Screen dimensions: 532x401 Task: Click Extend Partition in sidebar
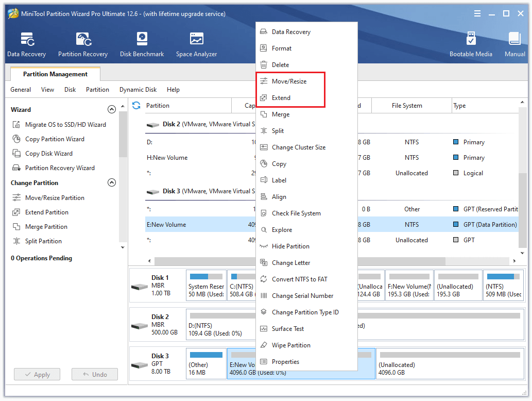40,212
